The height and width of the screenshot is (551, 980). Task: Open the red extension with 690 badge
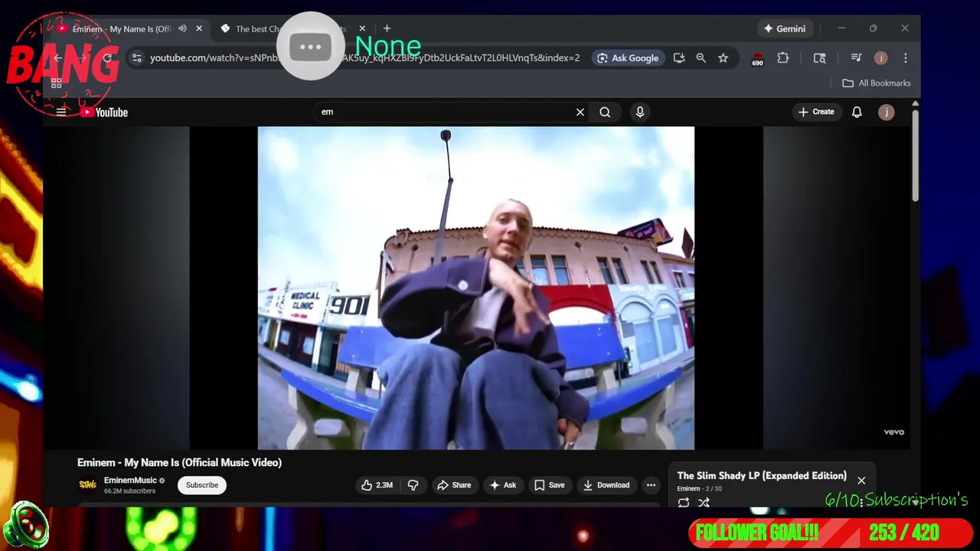point(757,59)
